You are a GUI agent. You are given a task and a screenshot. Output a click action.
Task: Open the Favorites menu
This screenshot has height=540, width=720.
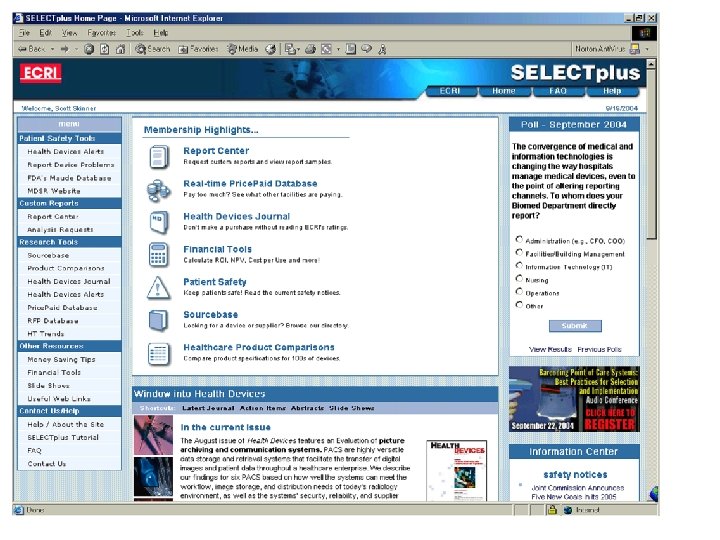[101, 33]
